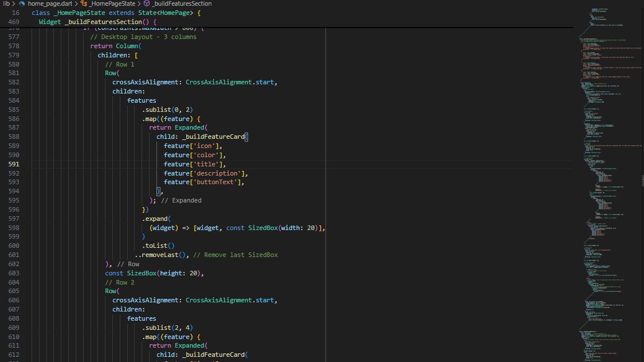Screen dimensions: 644x362
Task: Click line number 578 in the gutter
Action: [14, 45]
